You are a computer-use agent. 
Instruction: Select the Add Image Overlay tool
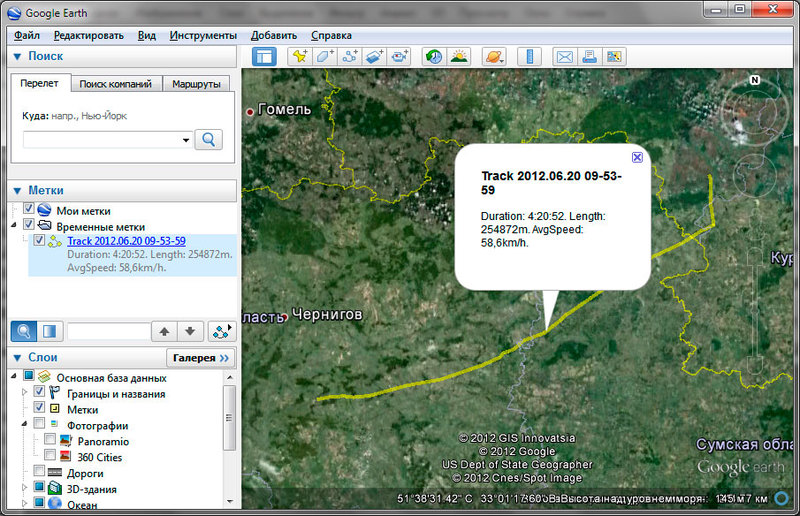(374, 57)
